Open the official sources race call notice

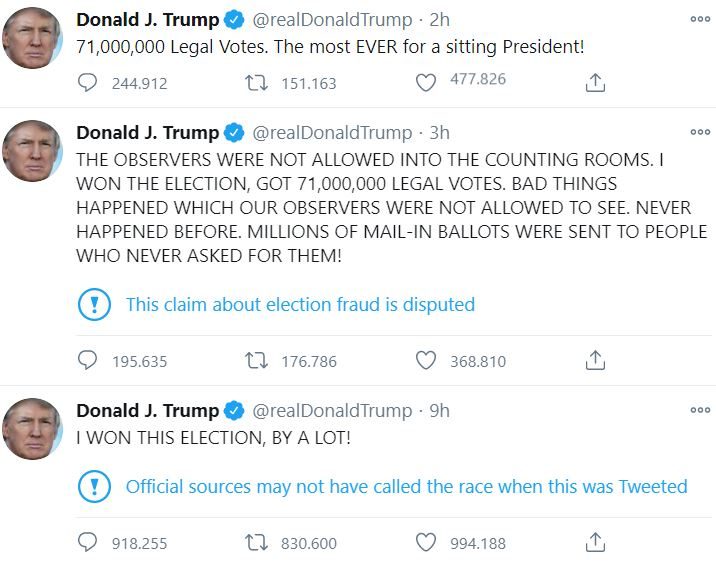click(406, 487)
